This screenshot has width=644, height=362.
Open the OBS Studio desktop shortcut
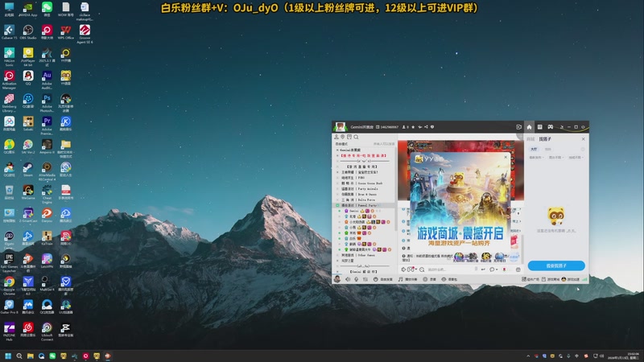click(x=28, y=32)
